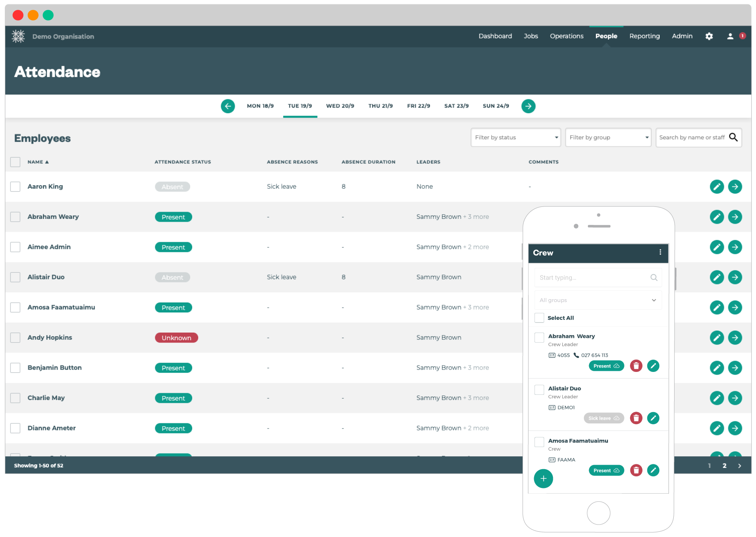Screen dimensions: 756x537
Task: Click Sammy Brown + 3 more for Charlie May
Action: (x=452, y=398)
